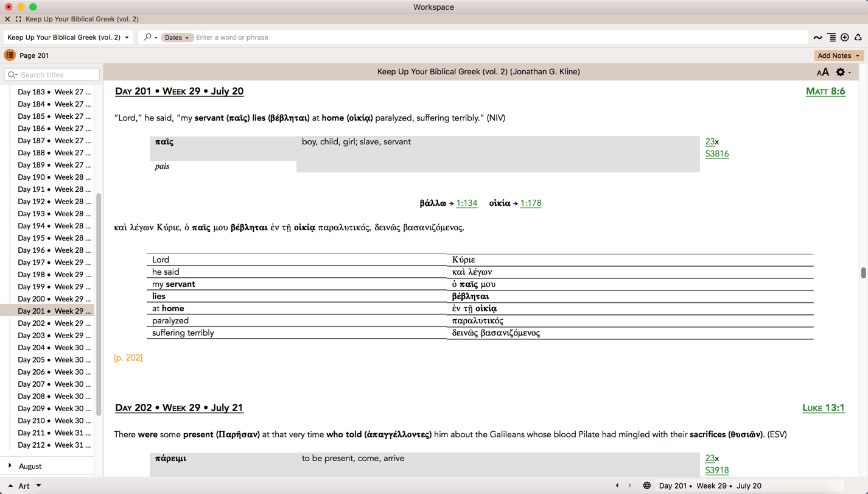Select Day 190 in the contents list
Screen dimensions: 868x494
[x=54, y=177]
